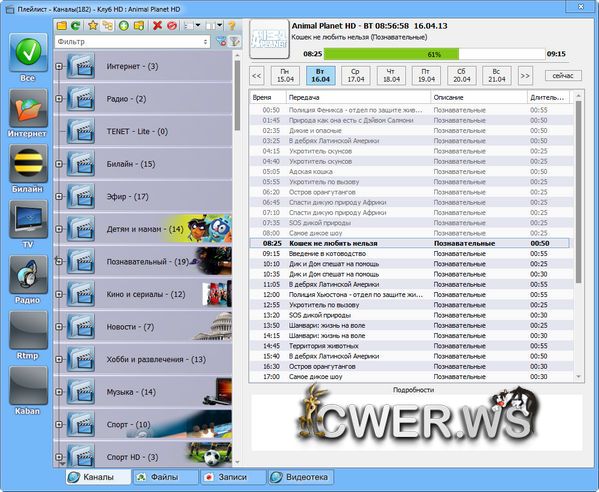Click the green round add-channel icon

tap(124, 26)
